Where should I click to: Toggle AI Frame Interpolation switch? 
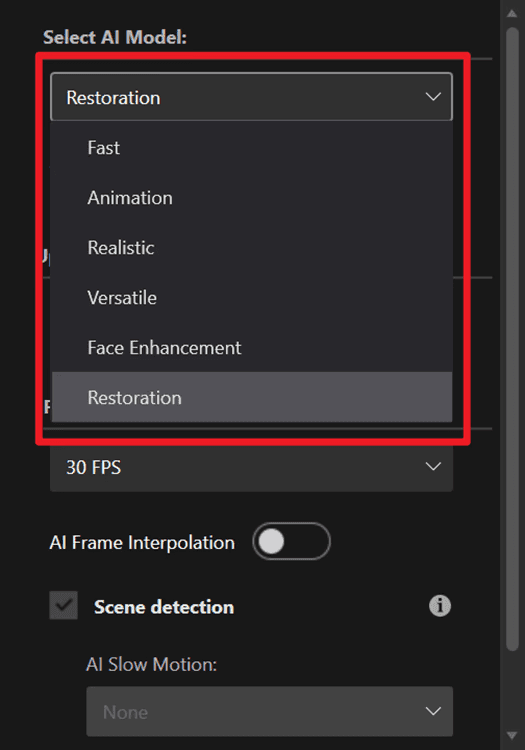click(x=291, y=542)
